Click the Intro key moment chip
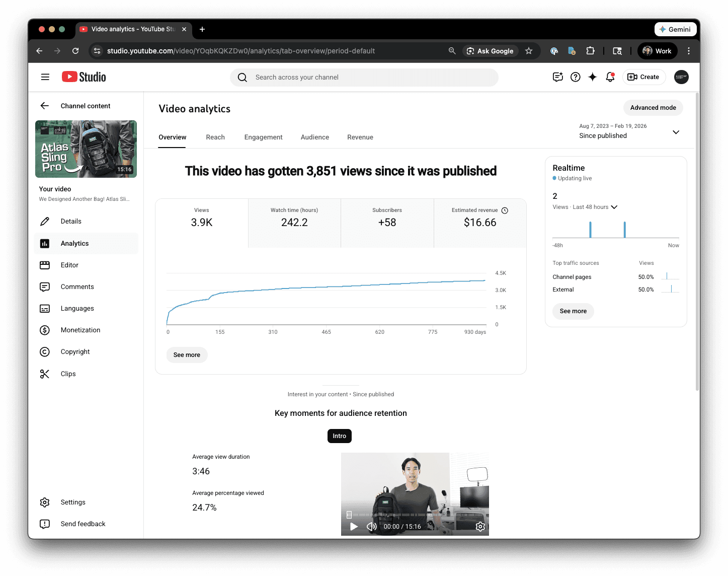 click(x=339, y=436)
